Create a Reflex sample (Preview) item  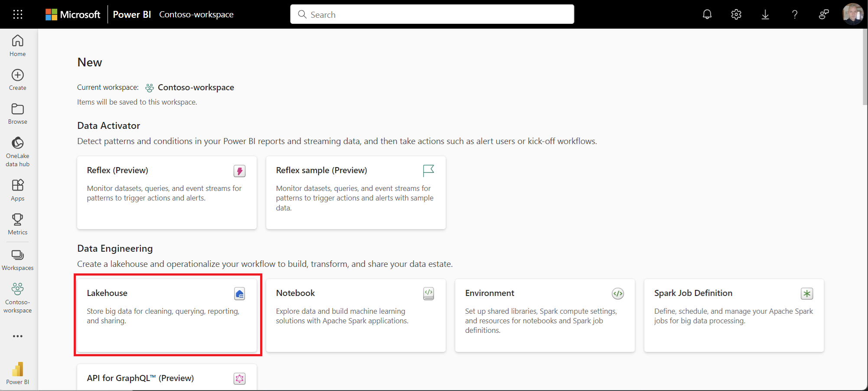point(356,193)
